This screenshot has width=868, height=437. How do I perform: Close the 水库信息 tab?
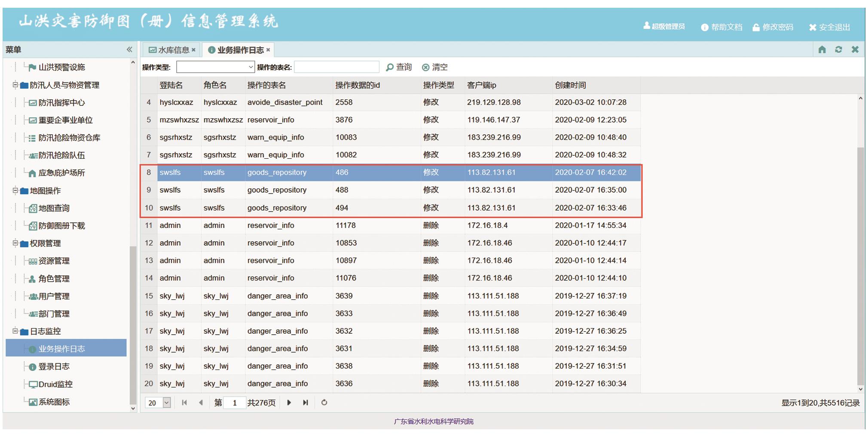(194, 50)
